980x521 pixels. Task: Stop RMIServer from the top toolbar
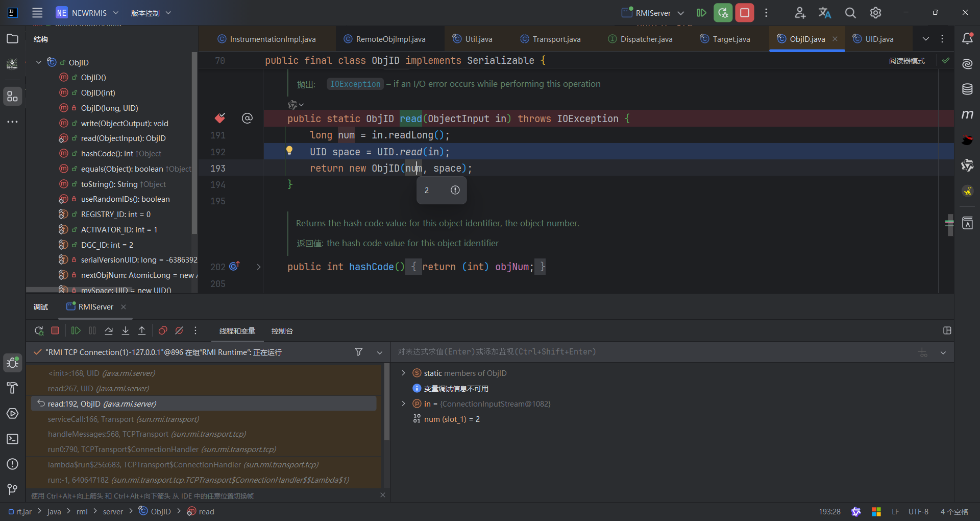click(745, 13)
